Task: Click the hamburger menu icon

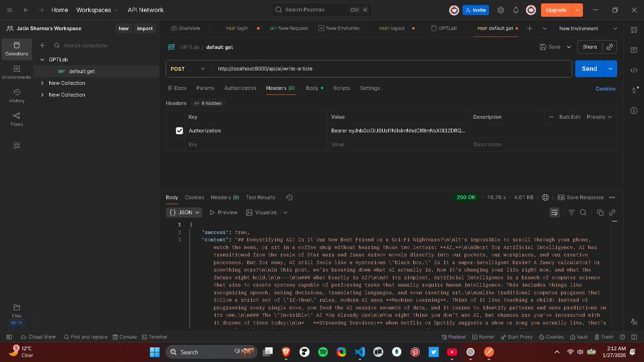Action: [x=9, y=10]
